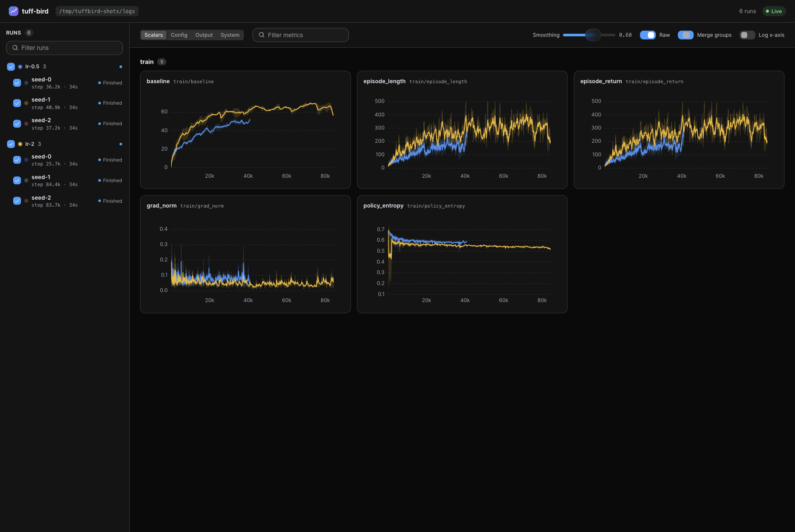The image size is (795, 532).
Task: Uncheck seed-1 run at step 84.4k
Action: pyautogui.click(x=17, y=180)
